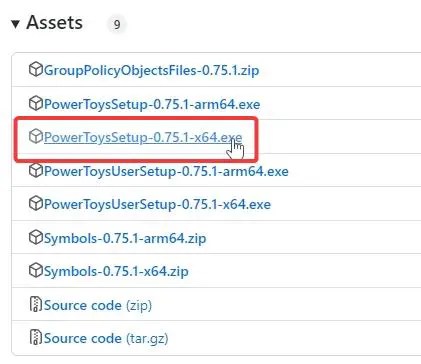Click the Assets heading text
Viewport: 421px width, 364px height.
pyautogui.click(x=54, y=23)
